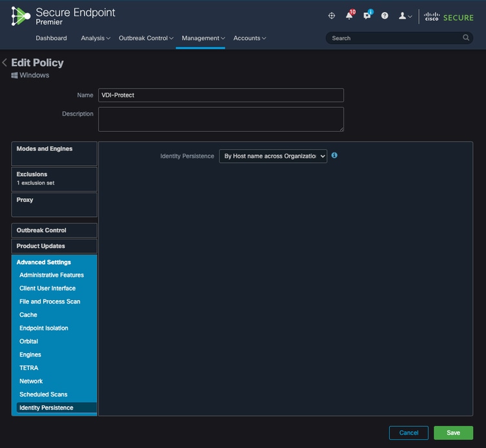Open the Exclusions section
The height and width of the screenshot is (448, 486).
(x=54, y=179)
